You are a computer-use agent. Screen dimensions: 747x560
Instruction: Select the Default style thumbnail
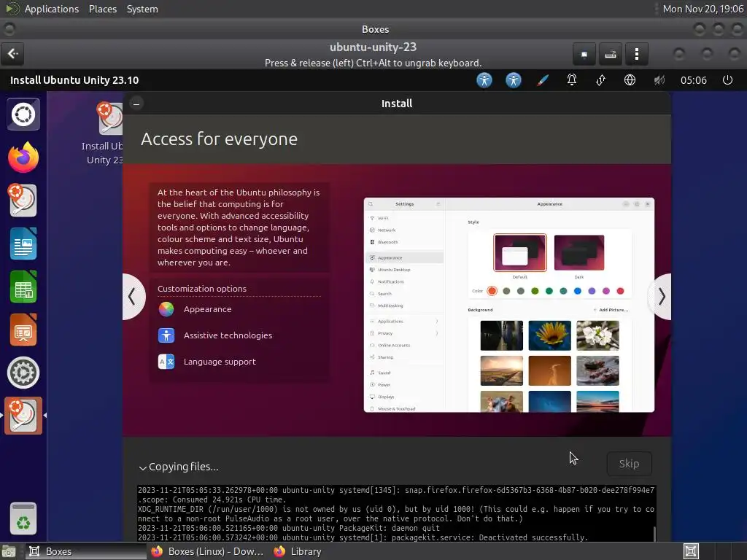click(x=519, y=252)
